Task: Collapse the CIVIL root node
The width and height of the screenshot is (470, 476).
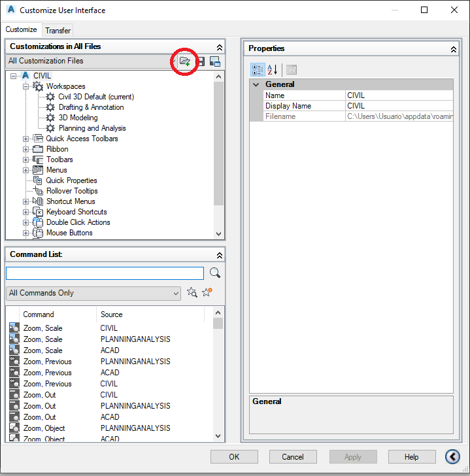Action: tap(13, 76)
